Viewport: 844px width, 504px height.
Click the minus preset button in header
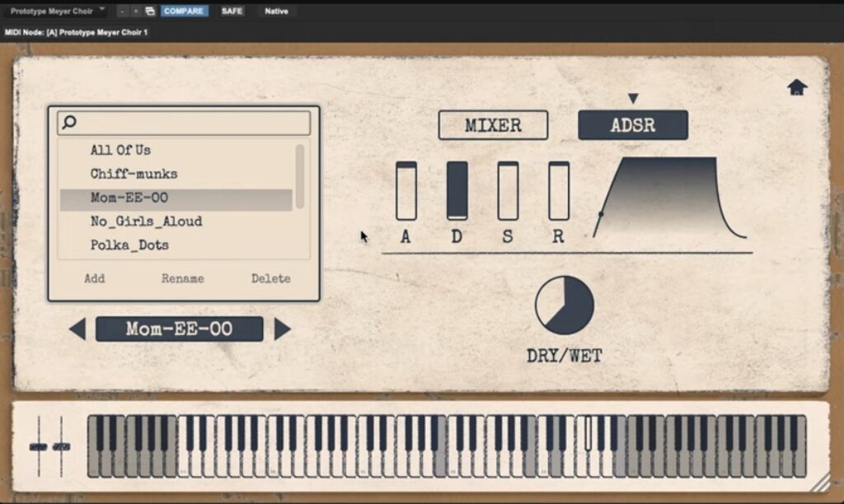pos(123,11)
